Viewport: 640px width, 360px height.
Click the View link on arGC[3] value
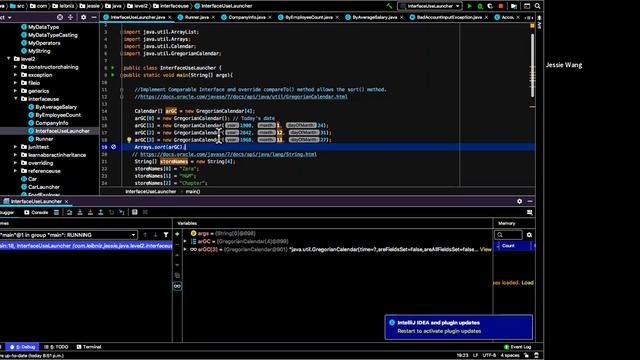(485, 249)
